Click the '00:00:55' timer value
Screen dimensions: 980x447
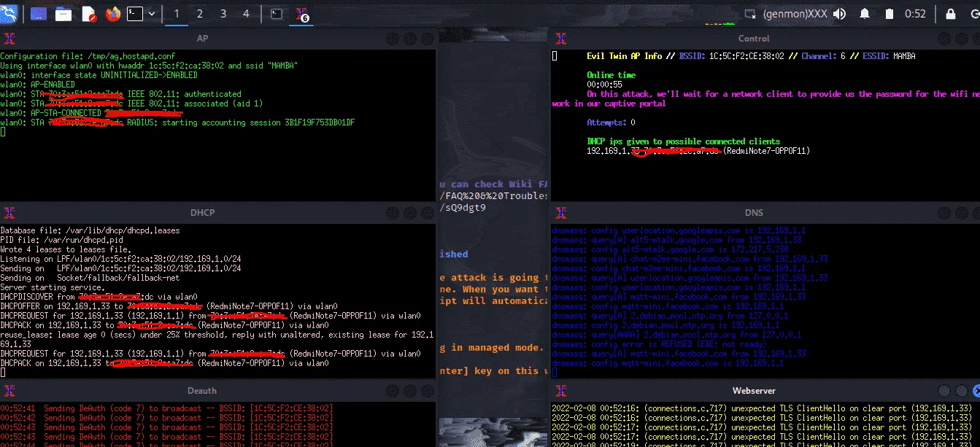click(x=603, y=85)
